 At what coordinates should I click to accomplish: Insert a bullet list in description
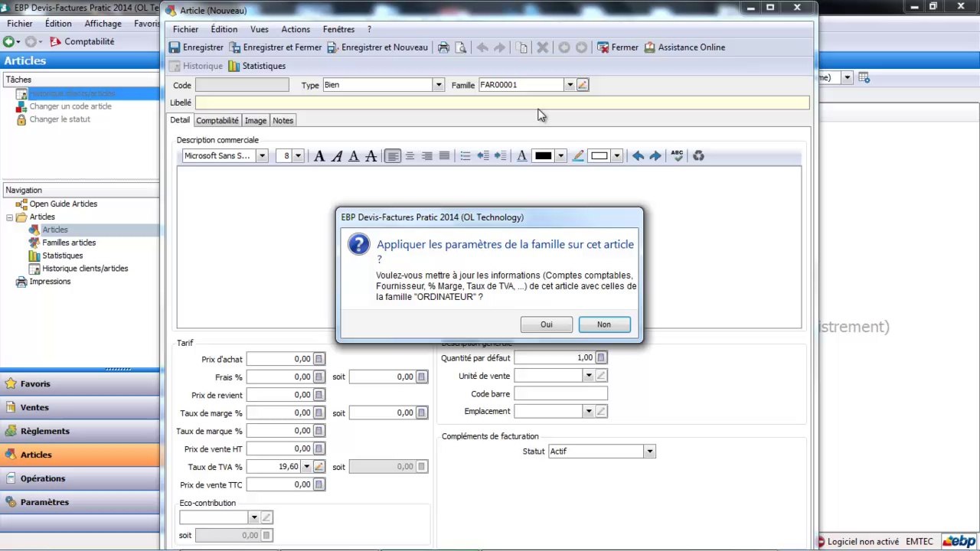coord(465,156)
